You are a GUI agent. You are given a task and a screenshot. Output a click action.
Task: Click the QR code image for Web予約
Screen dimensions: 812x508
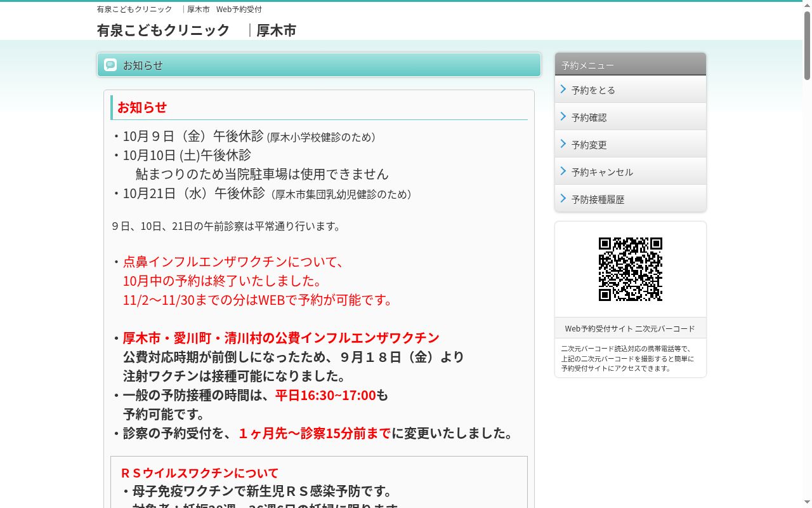631,269
